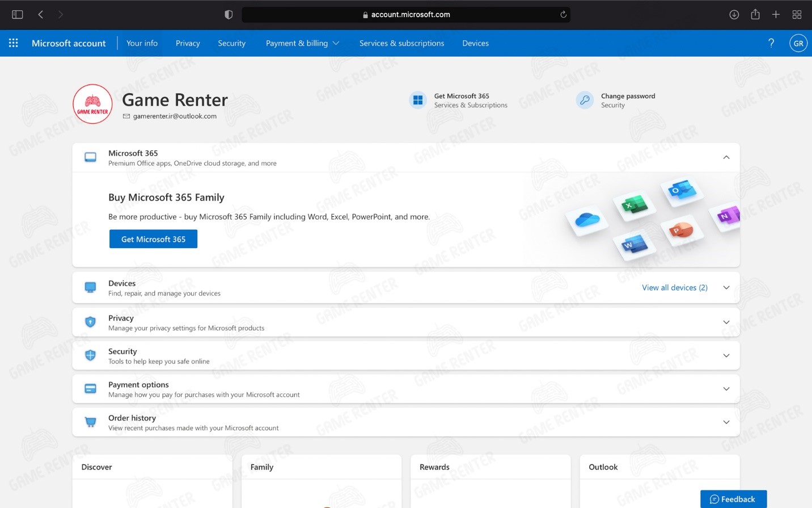The width and height of the screenshot is (812, 508).
Task: Expand the Payment options section chevron
Action: click(726, 389)
